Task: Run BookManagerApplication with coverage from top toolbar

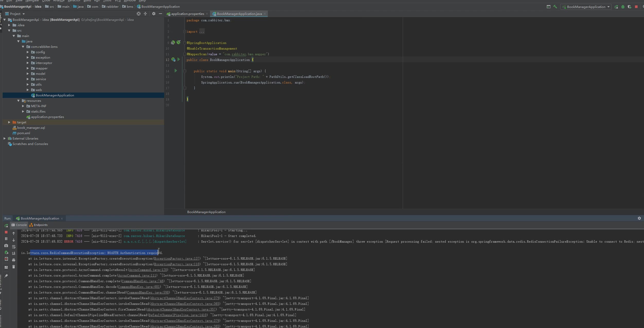Action: click(x=629, y=7)
